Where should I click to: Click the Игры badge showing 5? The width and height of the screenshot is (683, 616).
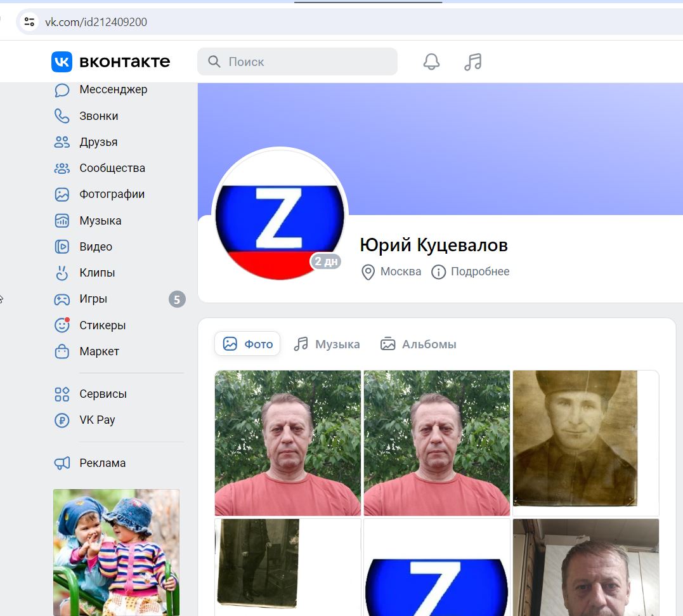pyautogui.click(x=177, y=299)
